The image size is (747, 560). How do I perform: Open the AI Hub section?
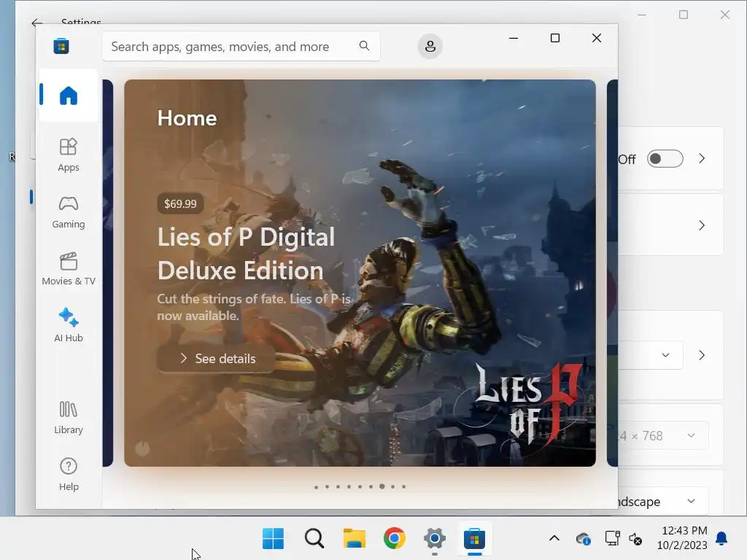(69, 325)
